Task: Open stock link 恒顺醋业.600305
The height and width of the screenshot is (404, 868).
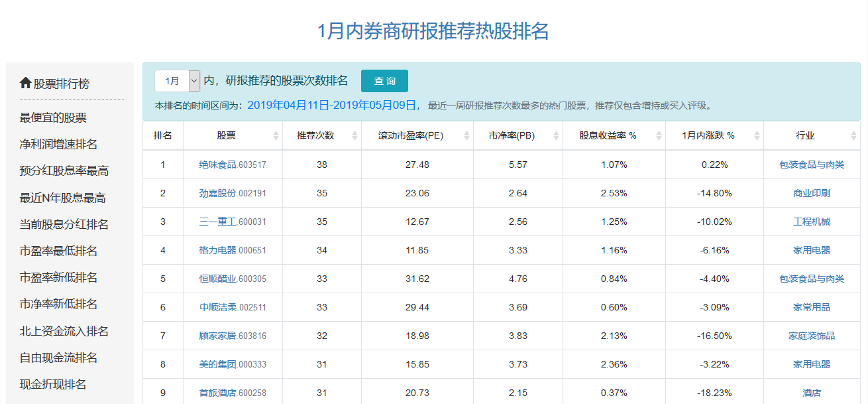Action: pos(233,279)
